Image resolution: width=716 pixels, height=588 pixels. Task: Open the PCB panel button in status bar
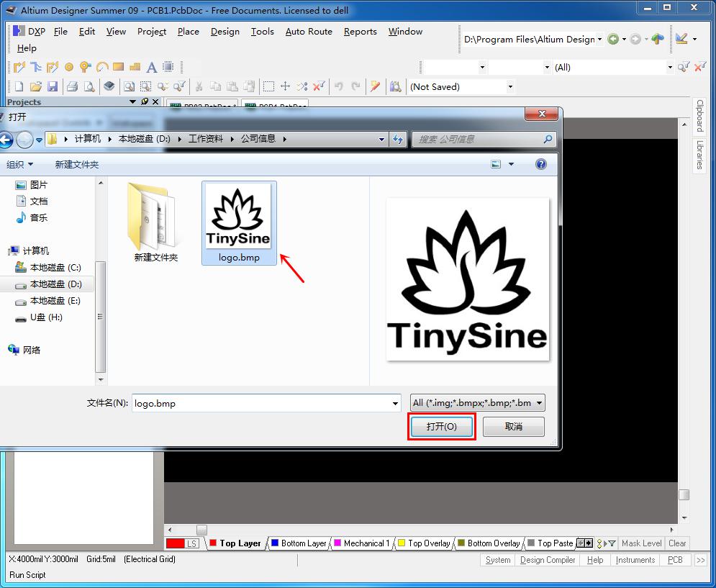(x=675, y=560)
